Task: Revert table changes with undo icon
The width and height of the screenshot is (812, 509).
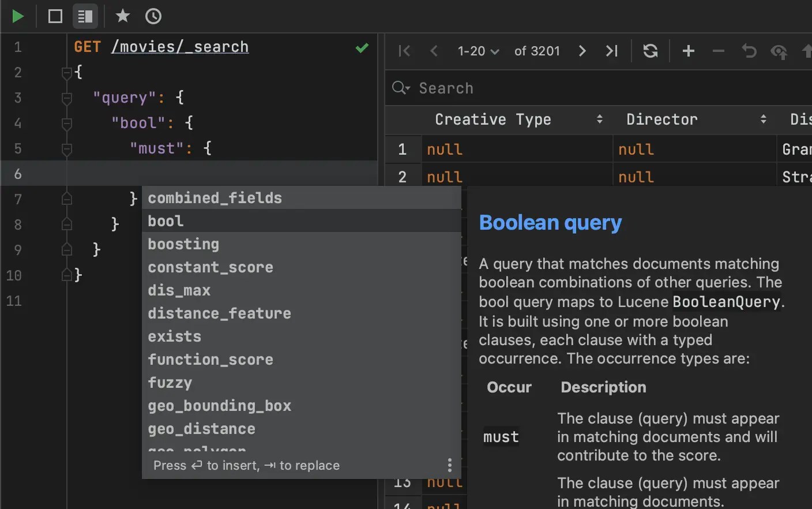Action: click(x=749, y=51)
